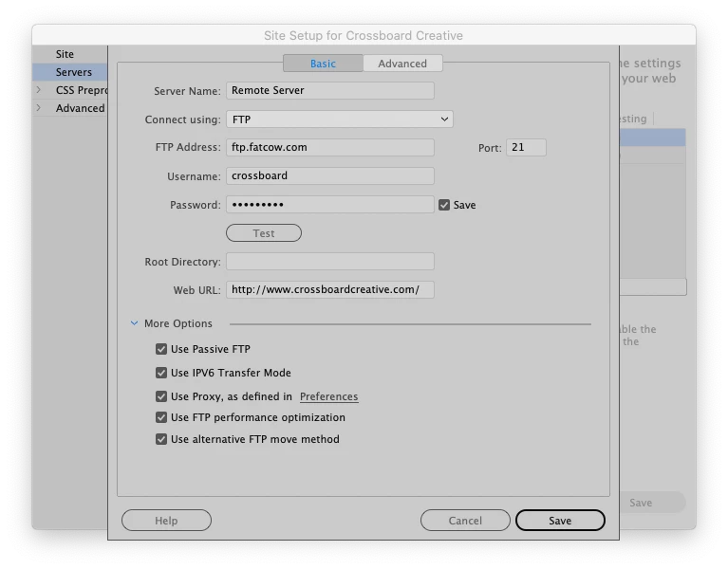Click the Password field
This screenshot has height=569, width=728.
(330, 205)
